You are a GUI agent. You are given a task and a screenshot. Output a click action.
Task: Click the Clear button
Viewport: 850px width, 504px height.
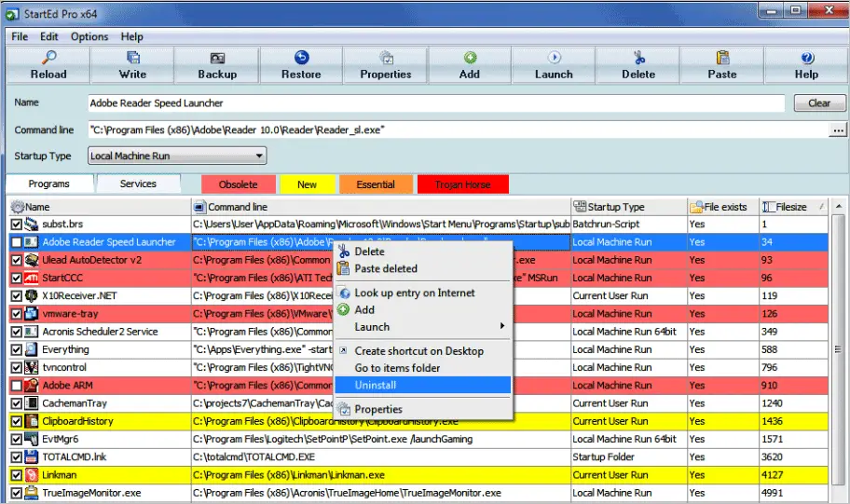tap(818, 103)
